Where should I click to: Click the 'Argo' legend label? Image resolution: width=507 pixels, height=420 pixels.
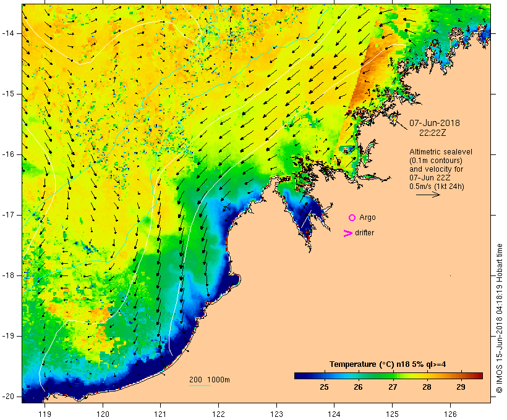click(367, 218)
